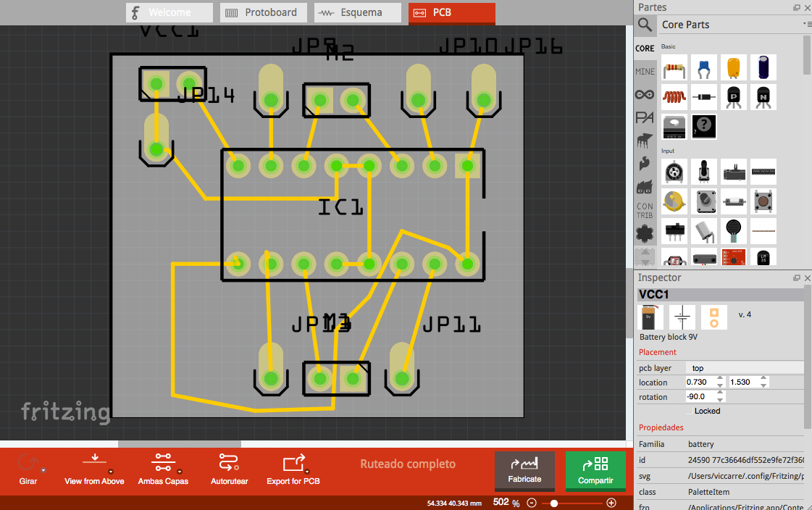Screen dimensions: 812x510
Task: Switch to the Protoboard tab
Action: coord(264,12)
